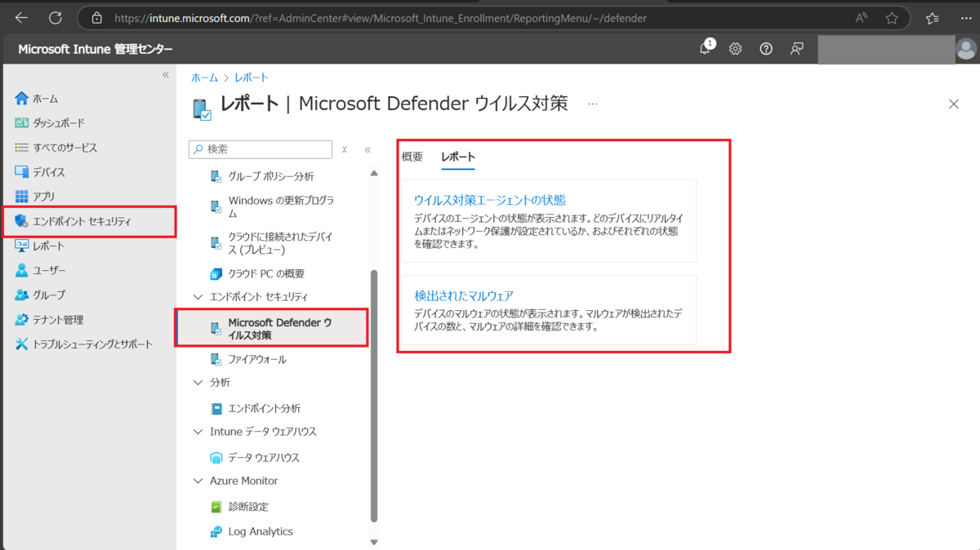Click the テナント管理 icon in sidebar

22,319
